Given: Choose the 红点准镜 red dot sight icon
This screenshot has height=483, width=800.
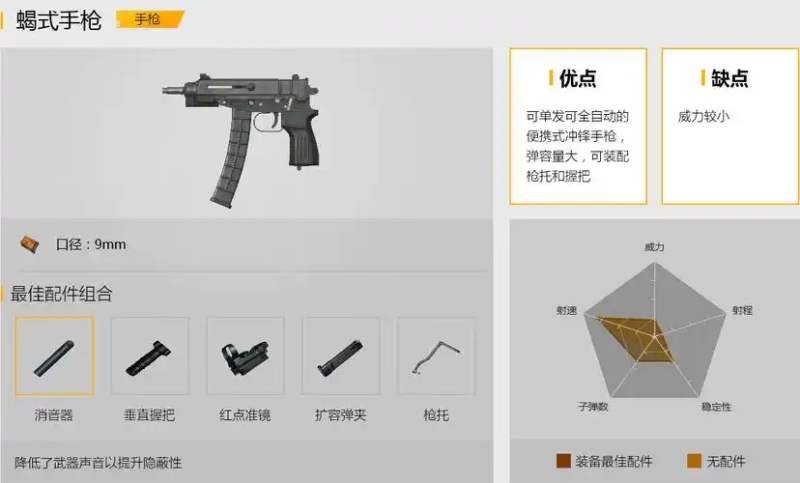Looking at the screenshot, I should click(245, 356).
